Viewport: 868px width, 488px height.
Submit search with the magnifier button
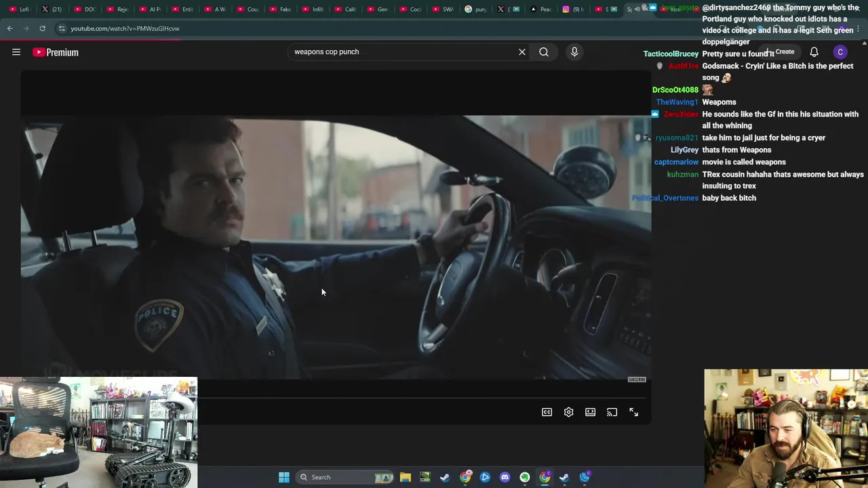pyautogui.click(x=544, y=52)
